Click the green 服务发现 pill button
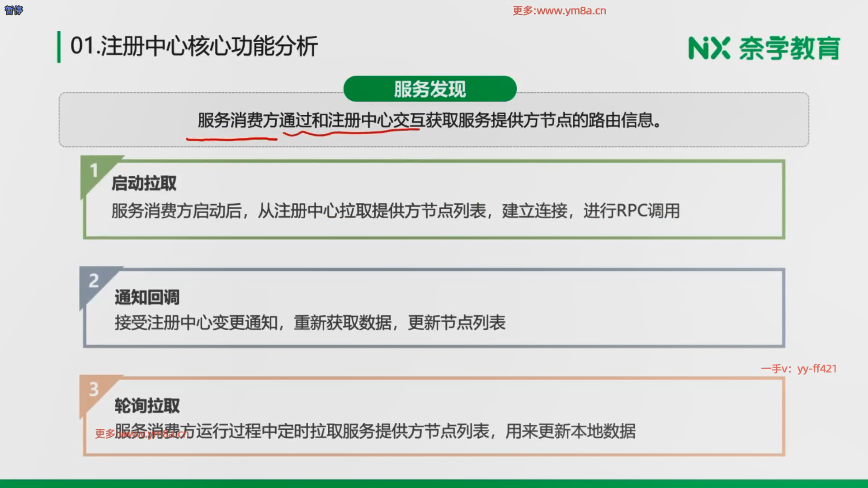Screen dimensions: 868x488 (x=429, y=89)
